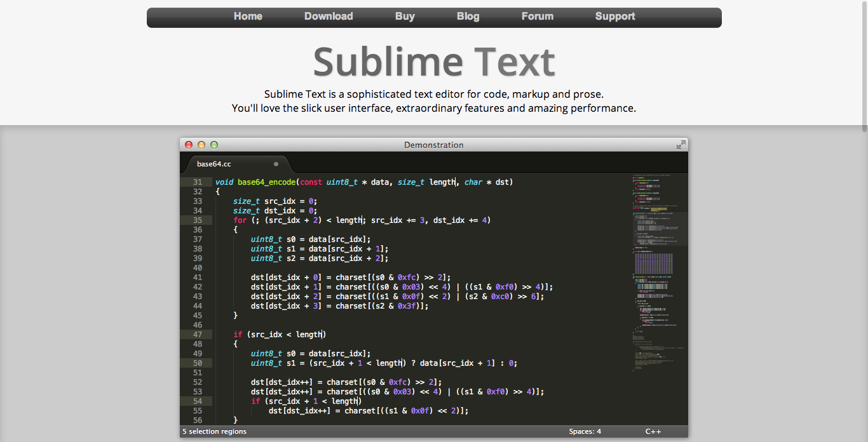Open the Forum navigation item
868x442 pixels.
538,17
